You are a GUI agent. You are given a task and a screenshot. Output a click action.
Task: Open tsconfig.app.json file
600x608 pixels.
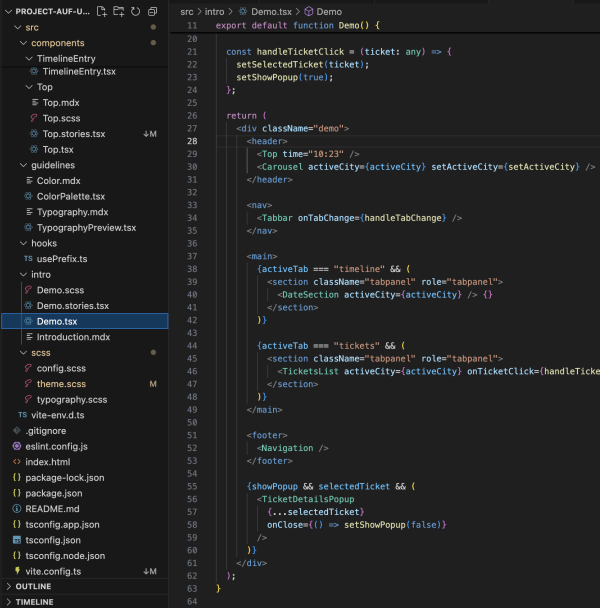coord(62,524)
